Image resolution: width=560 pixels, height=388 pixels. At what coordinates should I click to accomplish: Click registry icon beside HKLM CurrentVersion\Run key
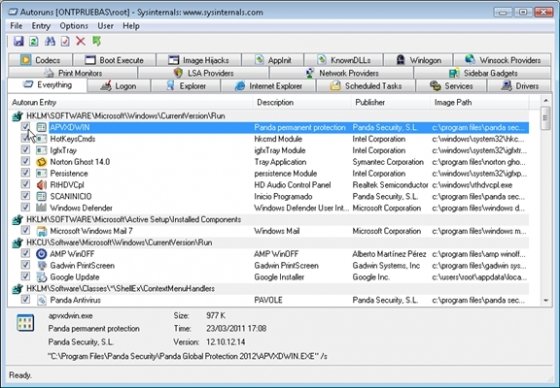(x=18, y=116)
